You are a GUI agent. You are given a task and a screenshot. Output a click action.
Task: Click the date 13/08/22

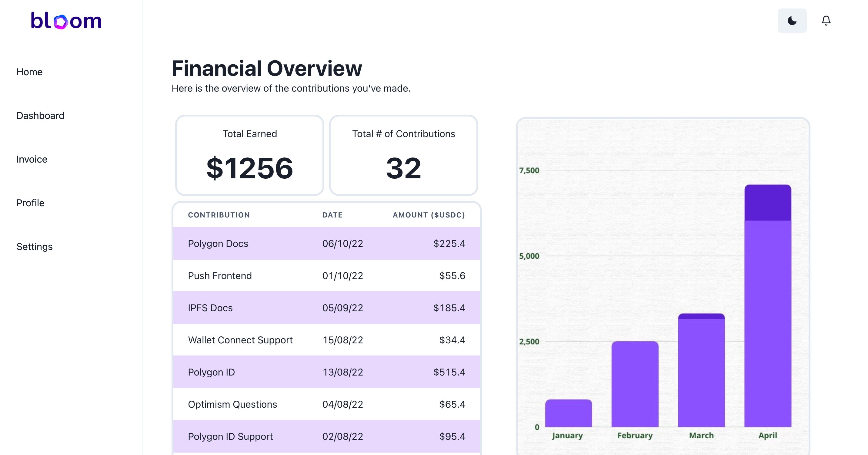click(343, 372)
